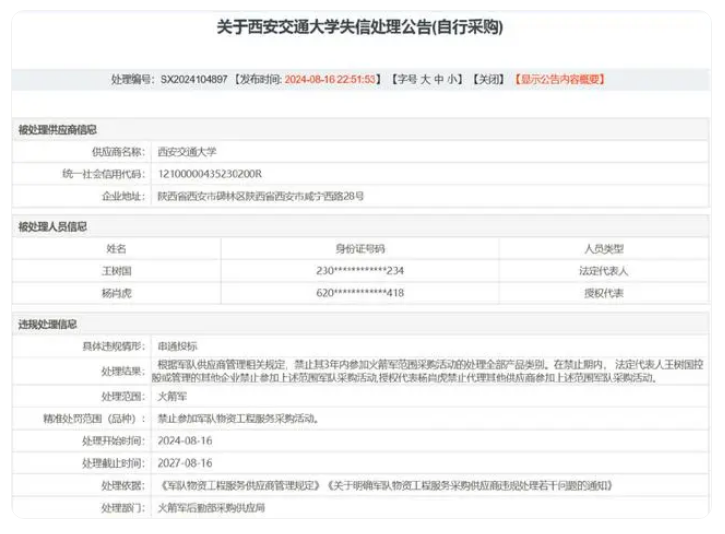Expand the red 显示公告内容概要 link
The width and height of the screenshot is (725, 534).
click(559, 78)
